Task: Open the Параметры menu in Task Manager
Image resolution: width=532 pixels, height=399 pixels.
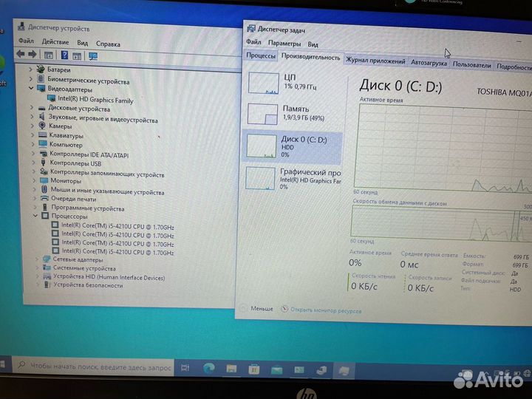Action: 284,43
